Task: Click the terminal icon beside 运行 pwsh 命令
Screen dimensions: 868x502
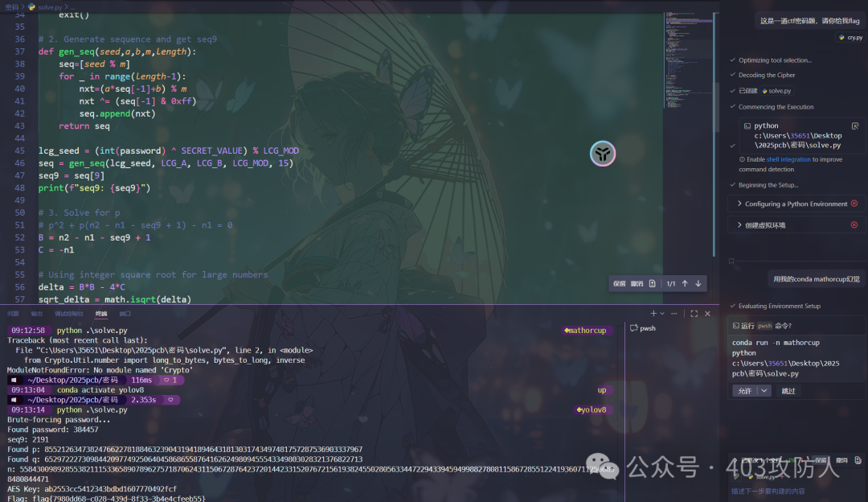Action: click(735, 326)
